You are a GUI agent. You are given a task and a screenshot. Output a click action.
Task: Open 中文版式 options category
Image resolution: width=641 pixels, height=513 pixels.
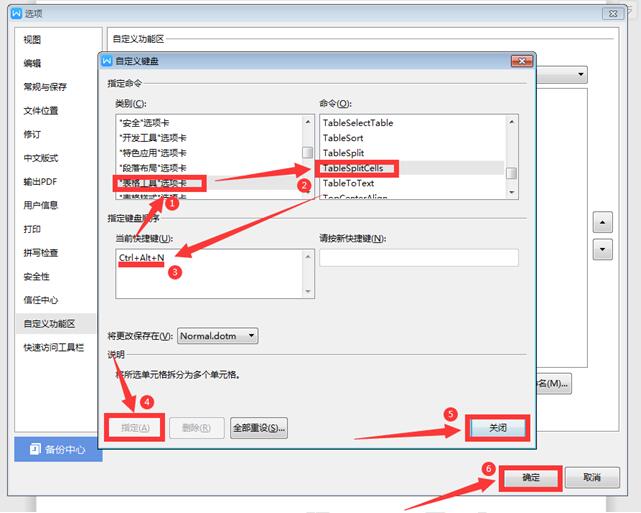(41, 158)
